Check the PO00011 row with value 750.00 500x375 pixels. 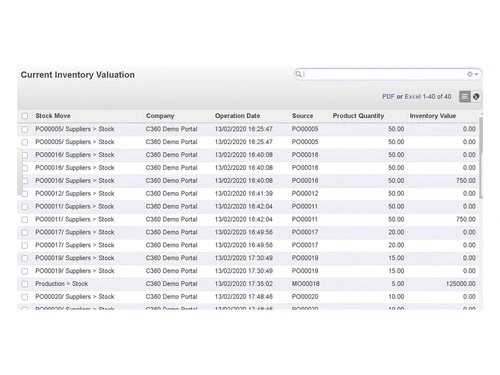pos(25,220)
